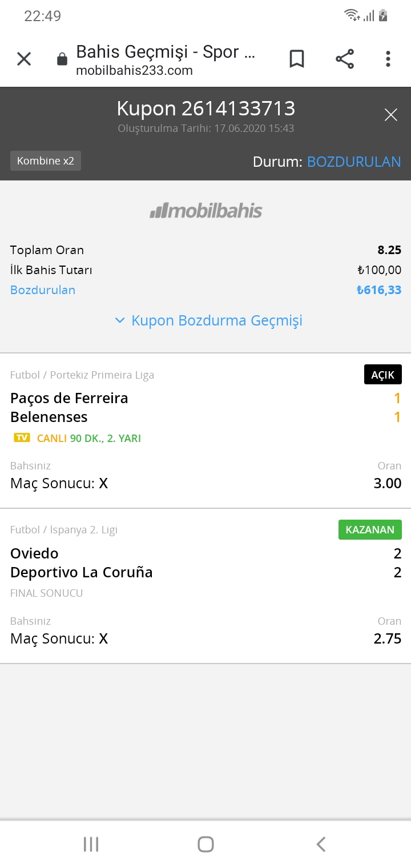
Task: Tap the blue Bozdurulan amount ₺616,33
Action: (379, 290)
